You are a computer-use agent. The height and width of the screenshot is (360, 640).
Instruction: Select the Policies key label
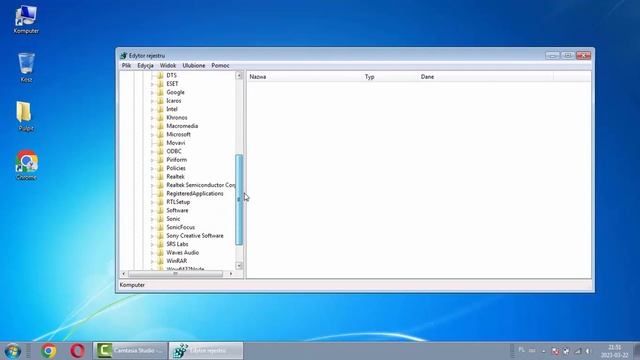click(x=176, y=168)
